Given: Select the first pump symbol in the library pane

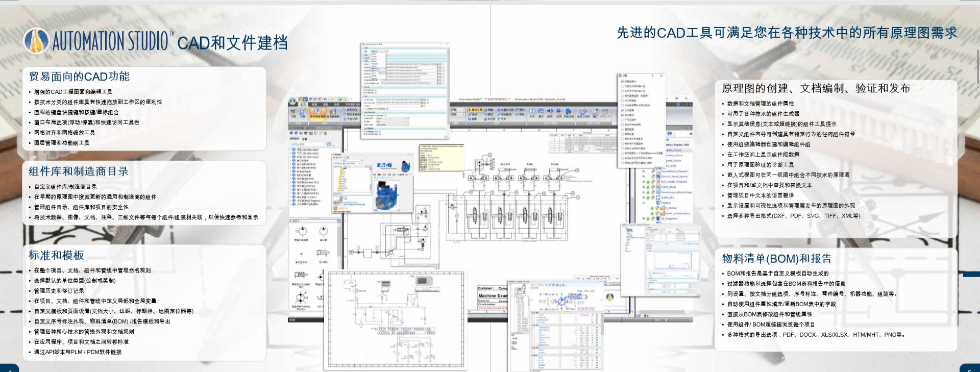Looking at the screenshot, I should (301, 231).
